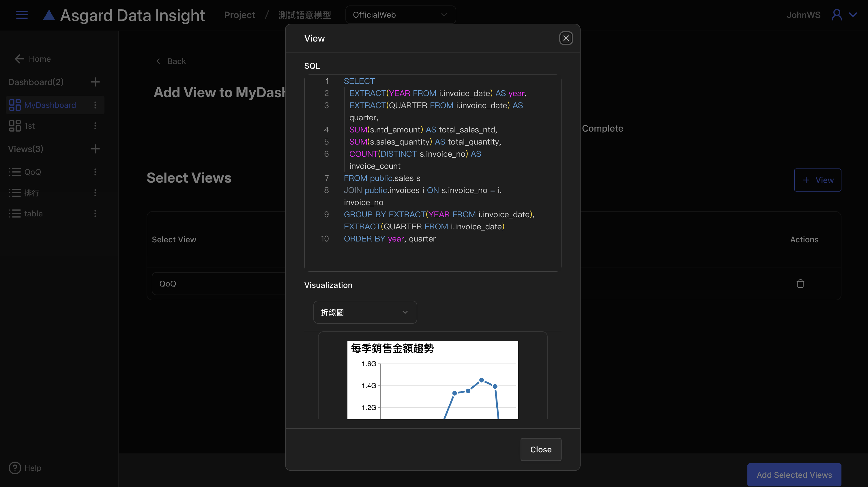Open the 折線圖 visualization type dropdown

(x=365, y=312)
